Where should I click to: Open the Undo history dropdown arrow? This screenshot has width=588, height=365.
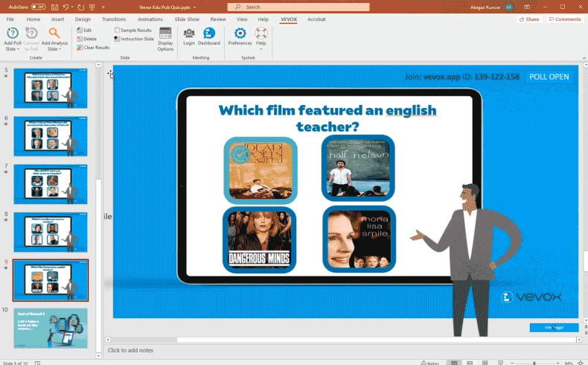click(72, 7)
